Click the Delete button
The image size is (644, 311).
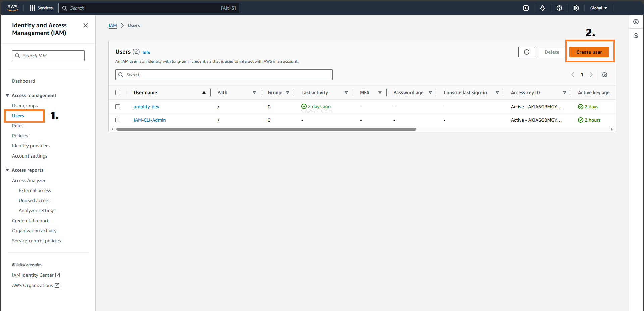pyautogui.click(x=552, y=52)
